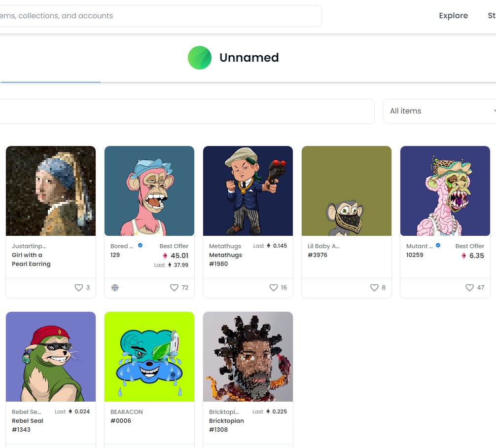Click the heart icon on Bored Ape 129
496x448 pixels.
point(175,288)
